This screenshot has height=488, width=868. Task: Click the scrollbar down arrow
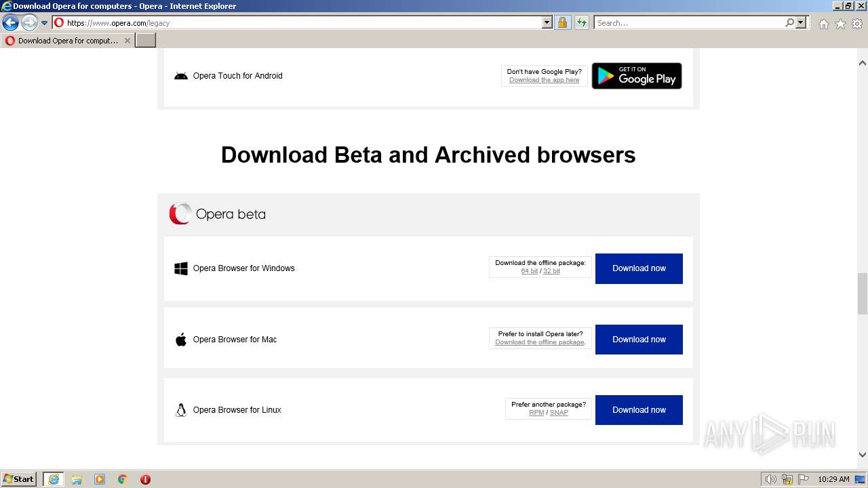coord(862,455)
